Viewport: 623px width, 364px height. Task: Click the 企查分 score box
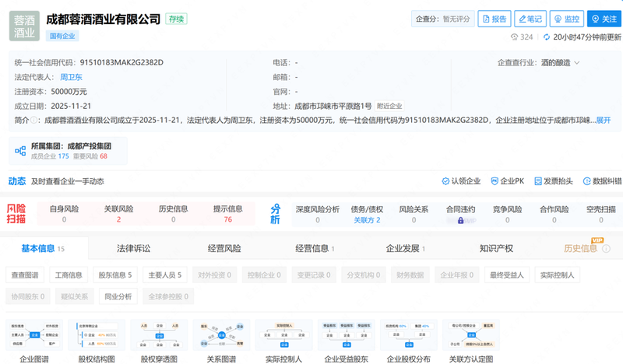pos(443,19)
